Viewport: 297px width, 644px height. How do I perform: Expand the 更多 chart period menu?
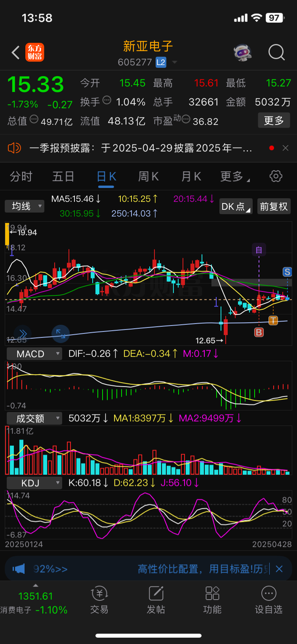point(234,176)
